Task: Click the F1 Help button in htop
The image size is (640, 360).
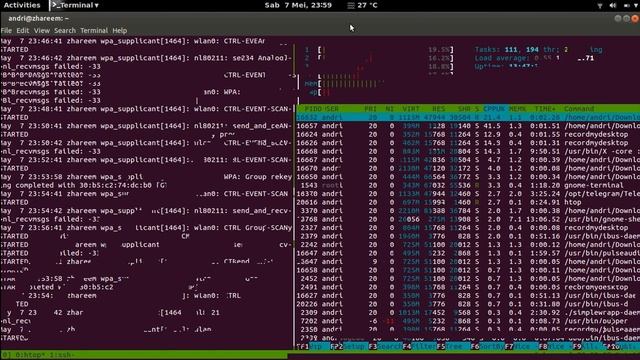Action: tap(313, 347)
